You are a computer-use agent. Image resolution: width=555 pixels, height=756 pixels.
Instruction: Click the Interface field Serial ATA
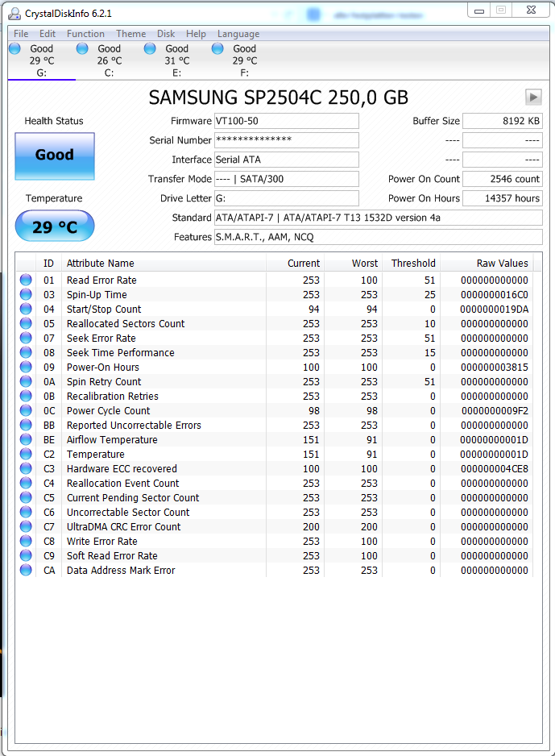[x=286, y=160]
